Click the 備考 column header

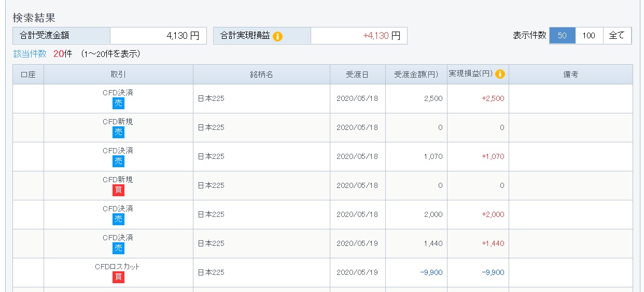click(x=570, y=75)
